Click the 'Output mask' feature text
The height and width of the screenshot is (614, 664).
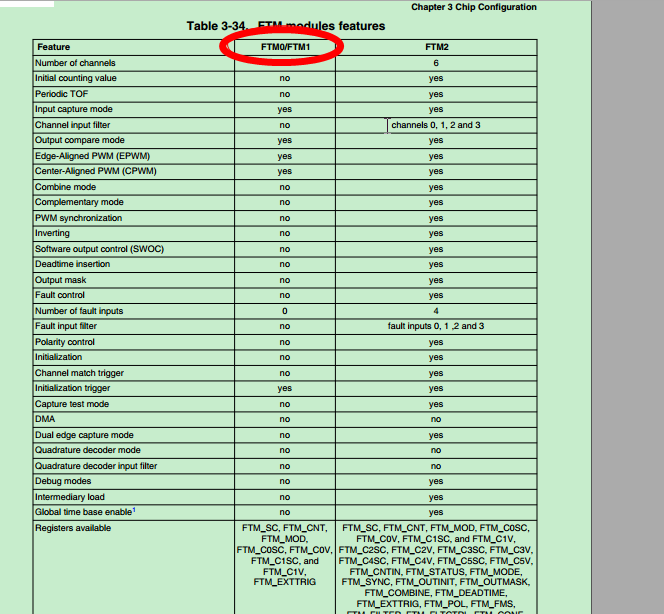click(61, 280)
